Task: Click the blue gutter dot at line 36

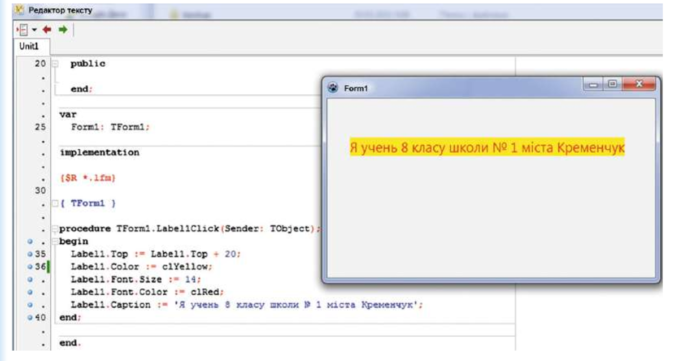Action: click(30, 267)
